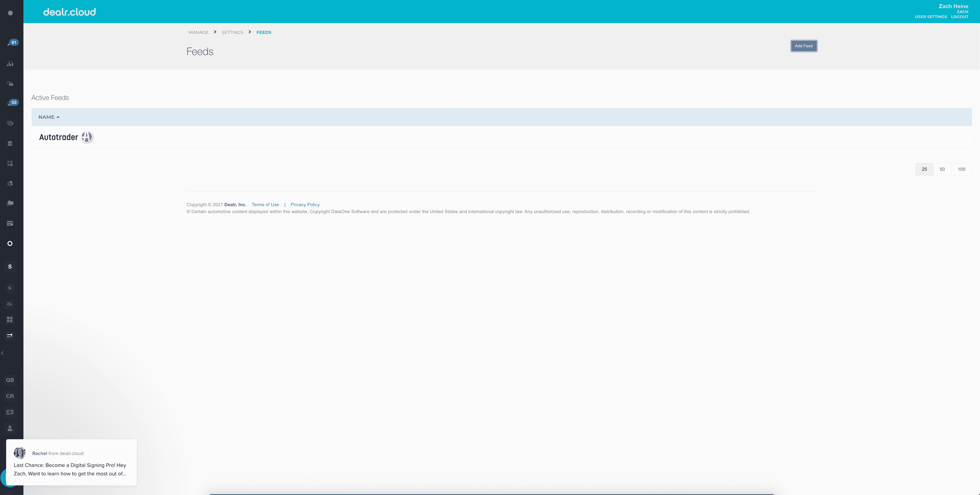This screenshot has width=980, height=495.
Task: Click the settings gear sidebar icon
Action: tap(10, 244)
